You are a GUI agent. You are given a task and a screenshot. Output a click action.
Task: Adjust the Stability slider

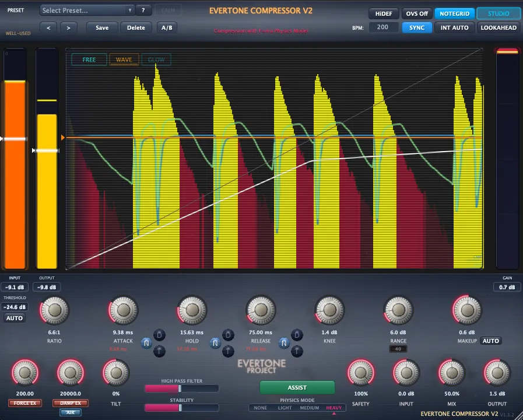(182, 408)
